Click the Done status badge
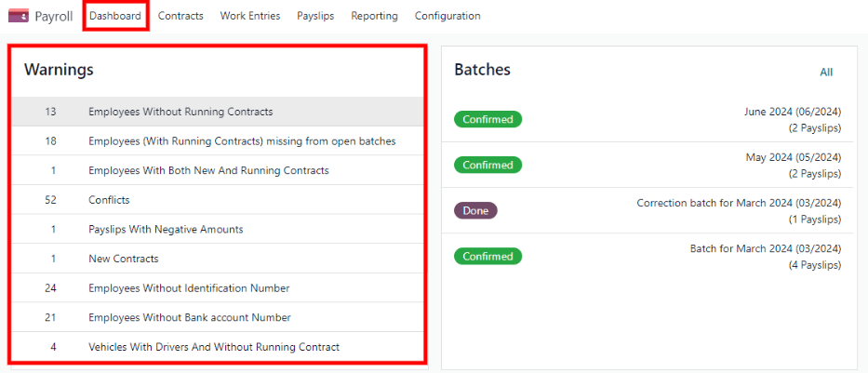Screen dimensions: 868x373 click(x=475, y=211)
